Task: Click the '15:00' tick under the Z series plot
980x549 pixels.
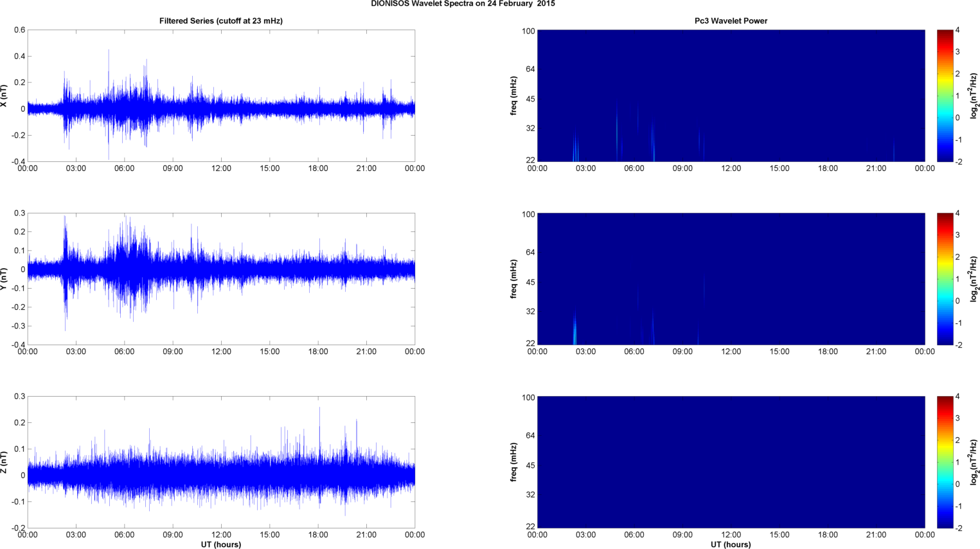Action: 270,535
